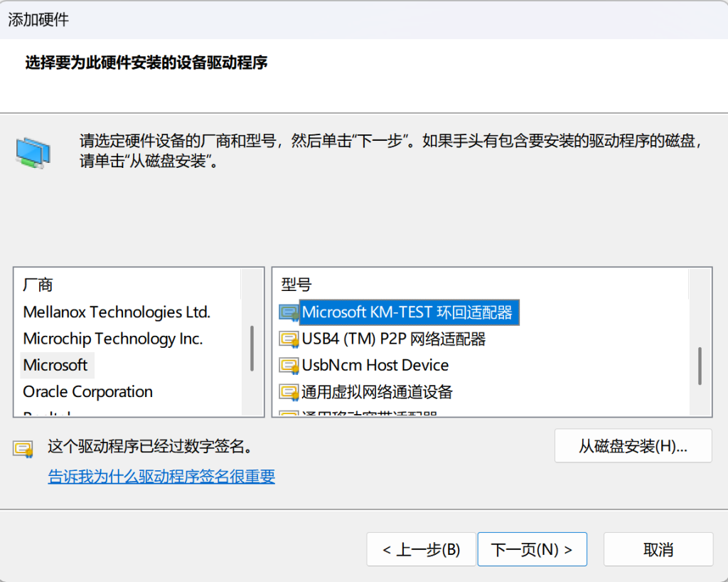The width and height of the screenshot is (728, 582).
Task: Click the model list scrollbar thumb
Action: point(700,366)
